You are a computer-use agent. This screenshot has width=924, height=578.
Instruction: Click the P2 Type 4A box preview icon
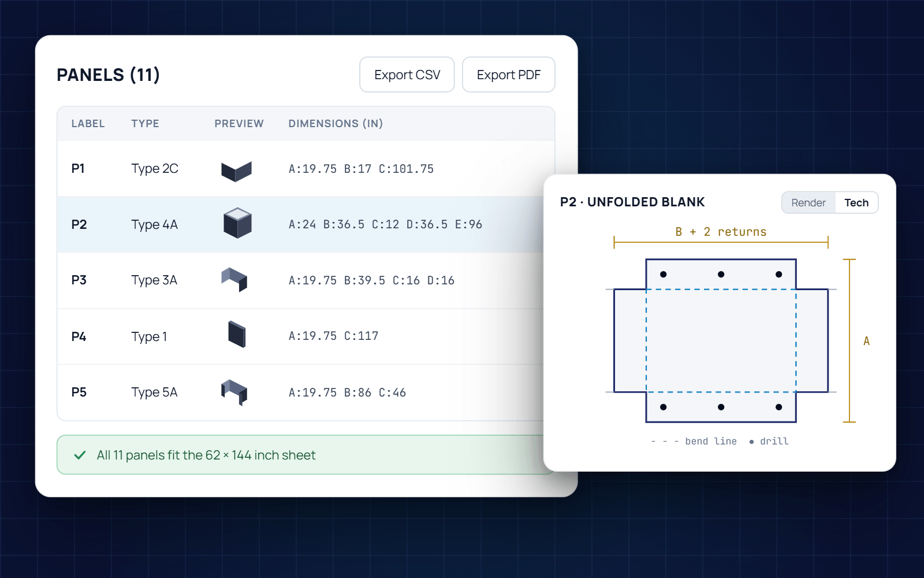pos(237,223)
